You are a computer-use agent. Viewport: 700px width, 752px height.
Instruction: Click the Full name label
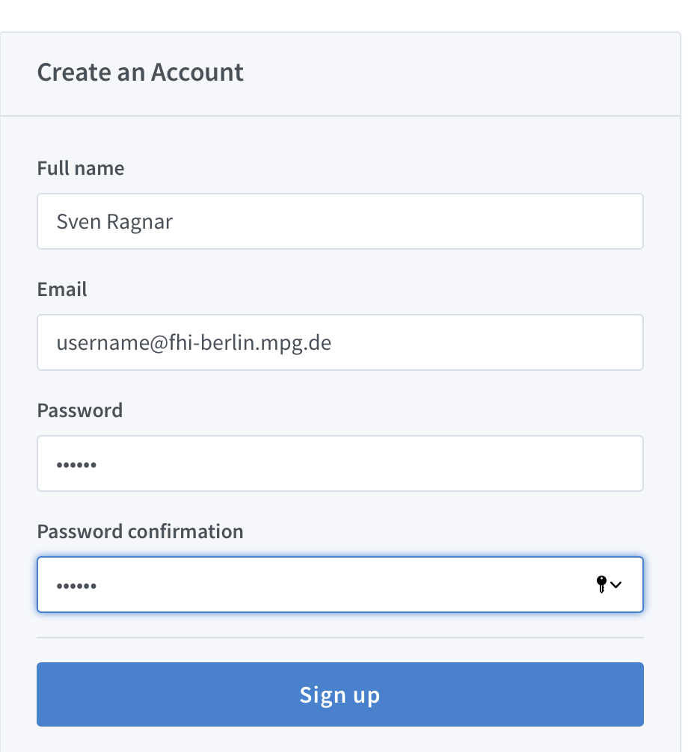(x=81, y=168)
